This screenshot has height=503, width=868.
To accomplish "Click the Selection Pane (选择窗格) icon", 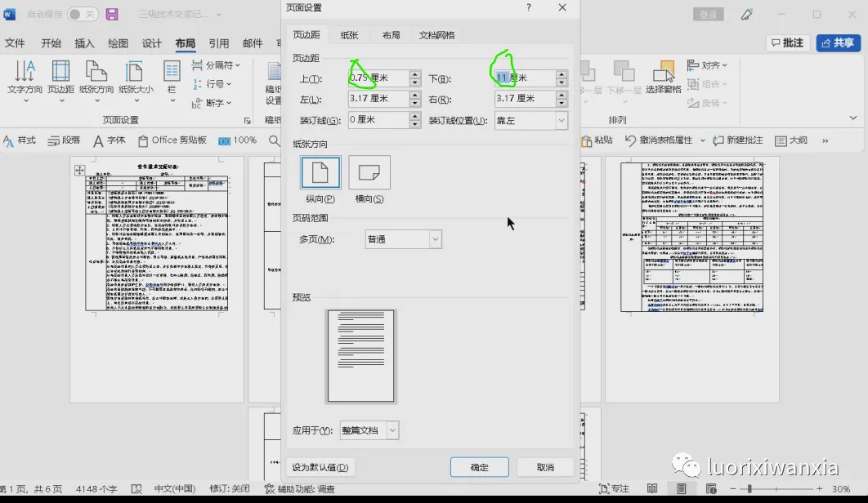I will tap(663, 78).
